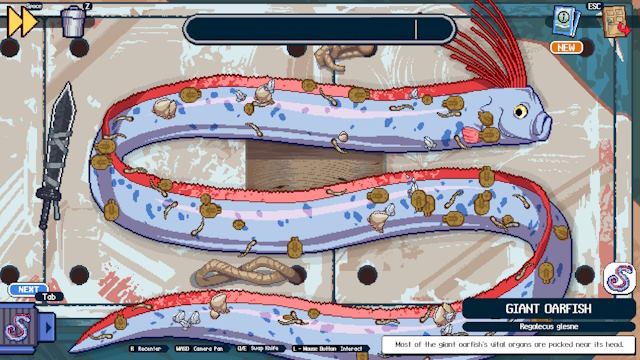
Task: Open the trash can bin
Action: [x=73, y=21]
